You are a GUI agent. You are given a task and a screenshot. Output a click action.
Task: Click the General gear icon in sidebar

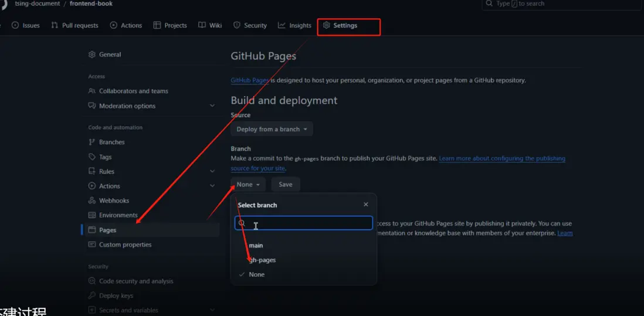(x=92, y=55)
